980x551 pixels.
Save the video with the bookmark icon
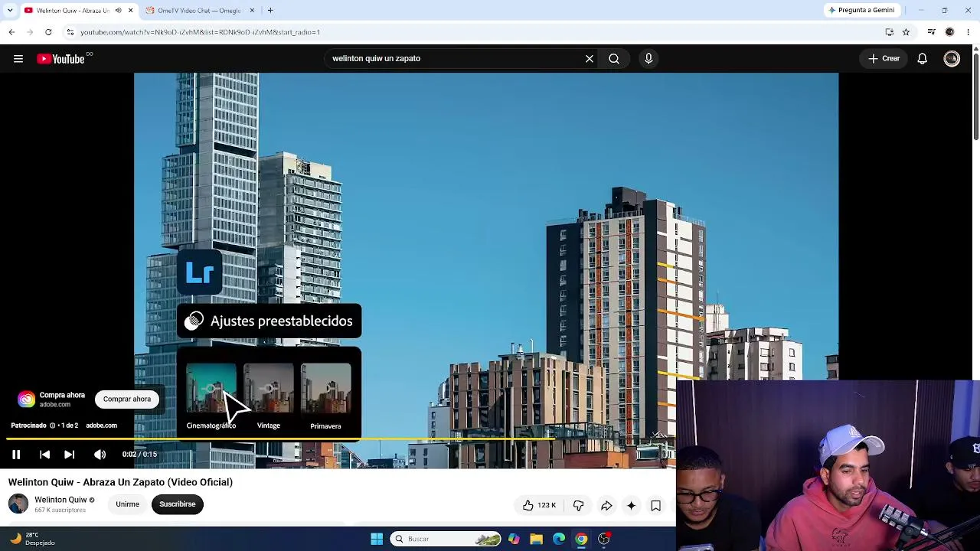point(655,505)
